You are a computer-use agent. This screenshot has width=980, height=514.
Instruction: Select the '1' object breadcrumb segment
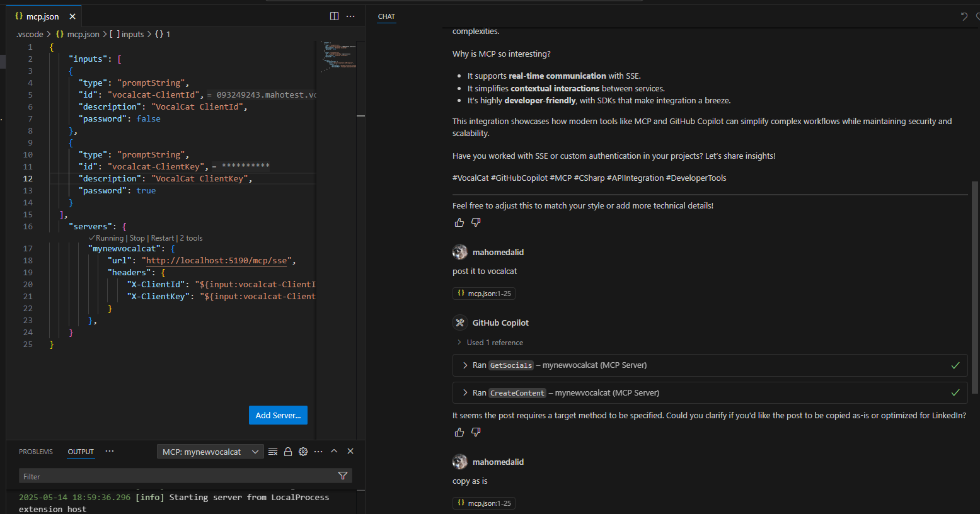point(163,35)
